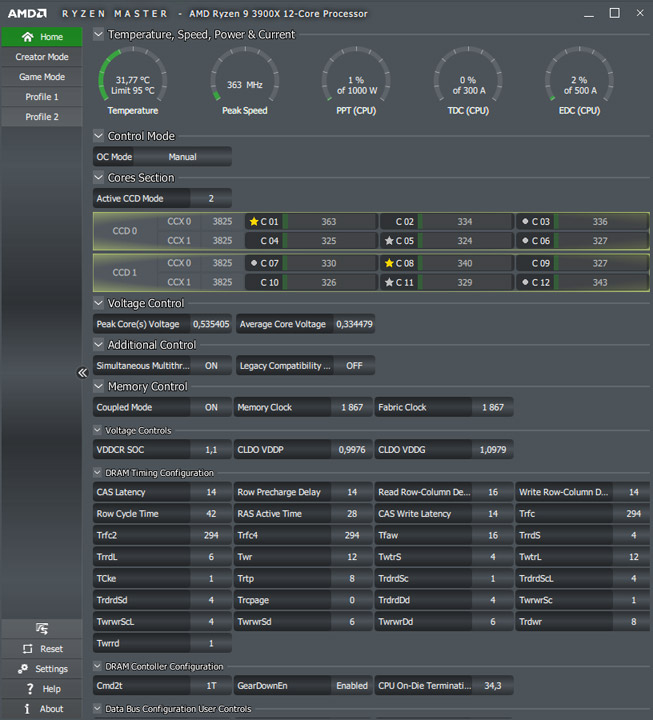Open Settings from the sidebar label
Viewport: 653px width, 720px height.
[x=51, y=669]
